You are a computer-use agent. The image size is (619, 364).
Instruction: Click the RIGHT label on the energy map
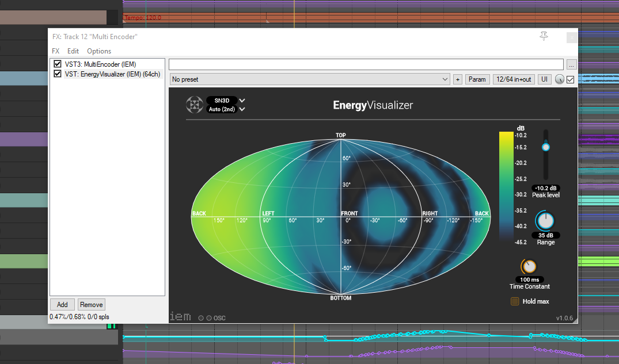click(430, 213)
